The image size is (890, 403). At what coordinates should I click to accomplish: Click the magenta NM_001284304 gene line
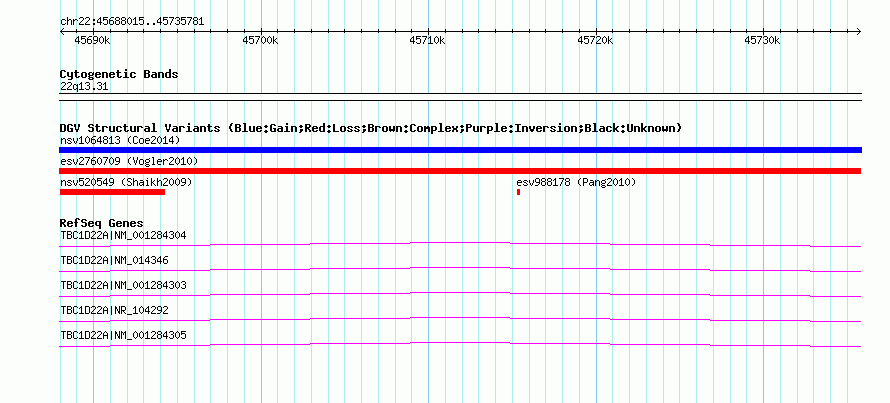[x=460, y=244]
